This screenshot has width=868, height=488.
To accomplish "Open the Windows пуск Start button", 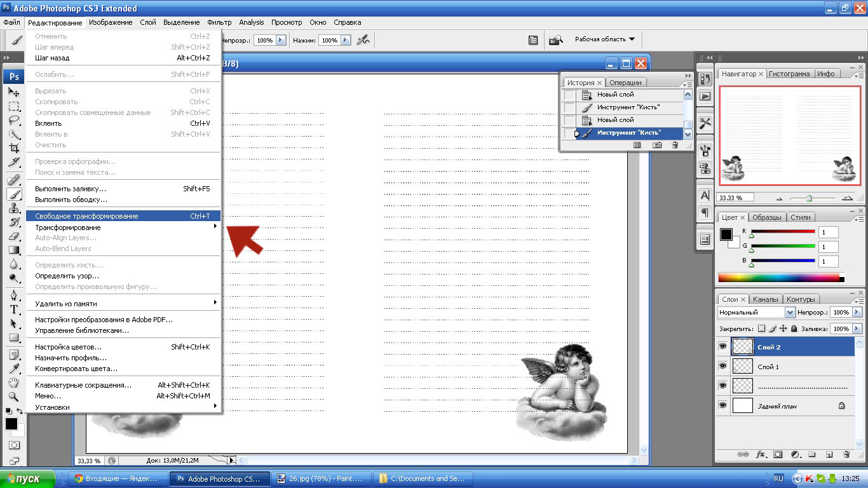I will [29, 478].
